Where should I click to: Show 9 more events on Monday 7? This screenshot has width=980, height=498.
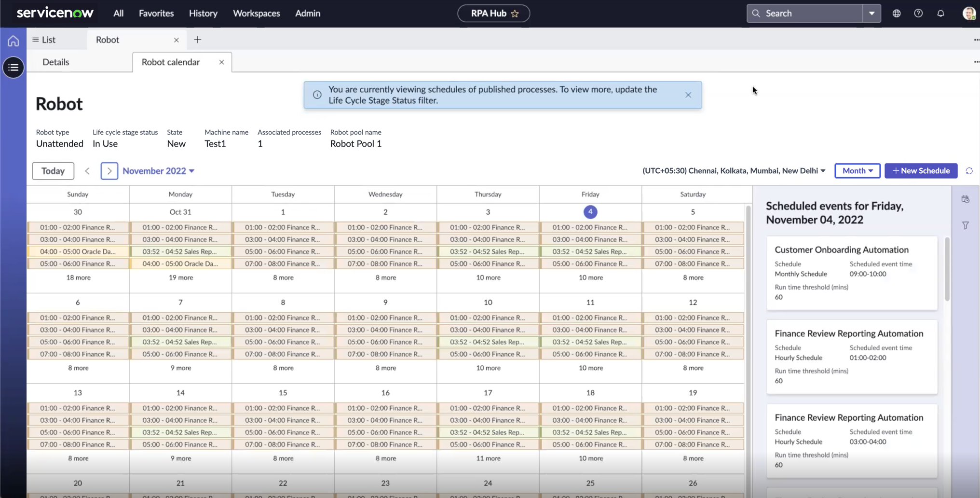(x=181, y=368)
